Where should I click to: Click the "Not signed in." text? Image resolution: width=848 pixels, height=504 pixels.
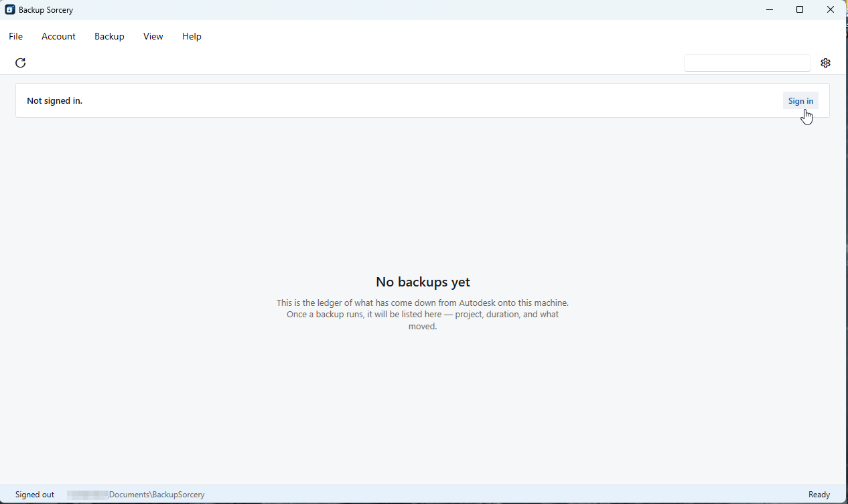tap(54, 100)
